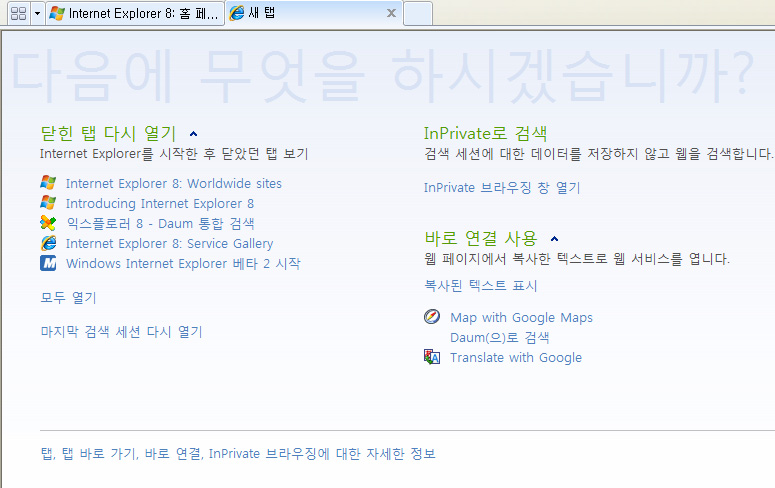Reopen Introducing Internet Explorer 8 link
The height and width of the screenshot is (488, 775).
[160, 204]
